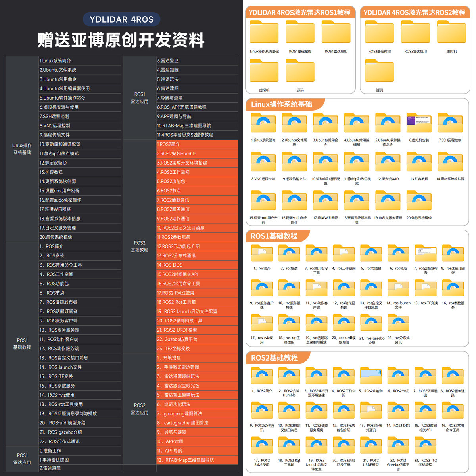Click the YDLIDAR 4ROS激光雷达ROS1教程 panel header
This screenshot has height=476, width=476.
coord(300,12)
